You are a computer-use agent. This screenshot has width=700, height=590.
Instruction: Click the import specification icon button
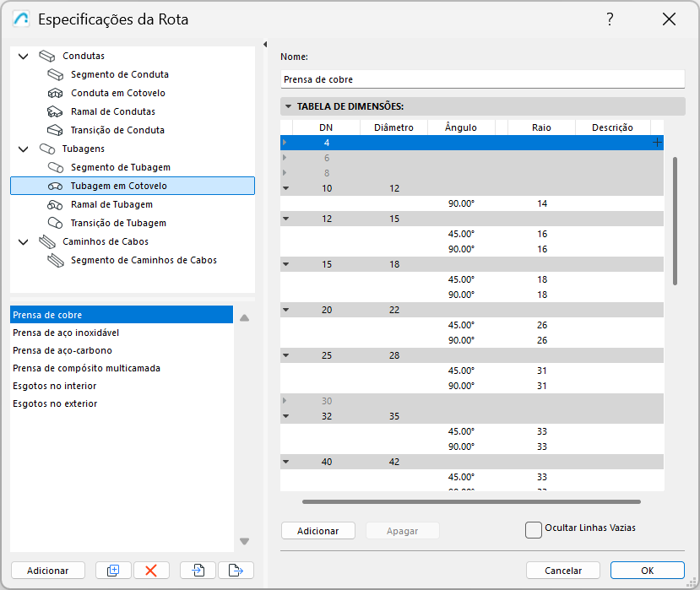click(x=198, y=571)
